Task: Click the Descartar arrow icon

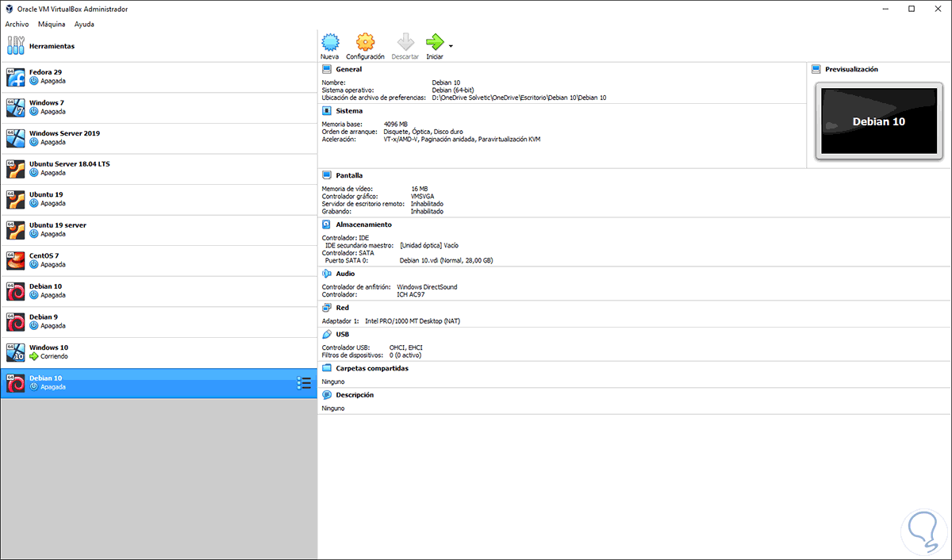Action: click(405, 42)
